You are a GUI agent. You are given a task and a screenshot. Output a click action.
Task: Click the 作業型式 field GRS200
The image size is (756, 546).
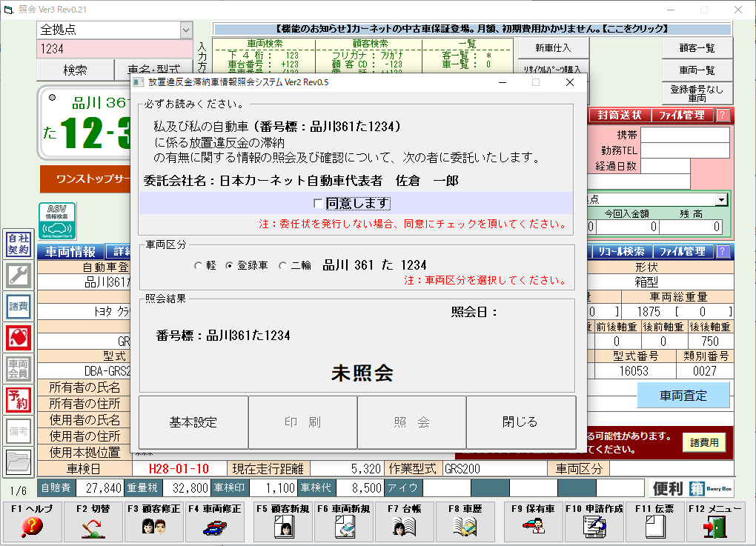coord(494,469)
